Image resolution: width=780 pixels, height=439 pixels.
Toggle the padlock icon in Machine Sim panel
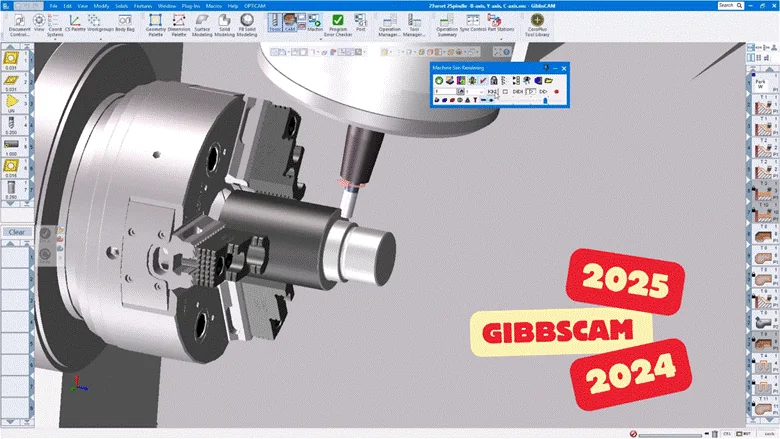(x=493, y=81)
